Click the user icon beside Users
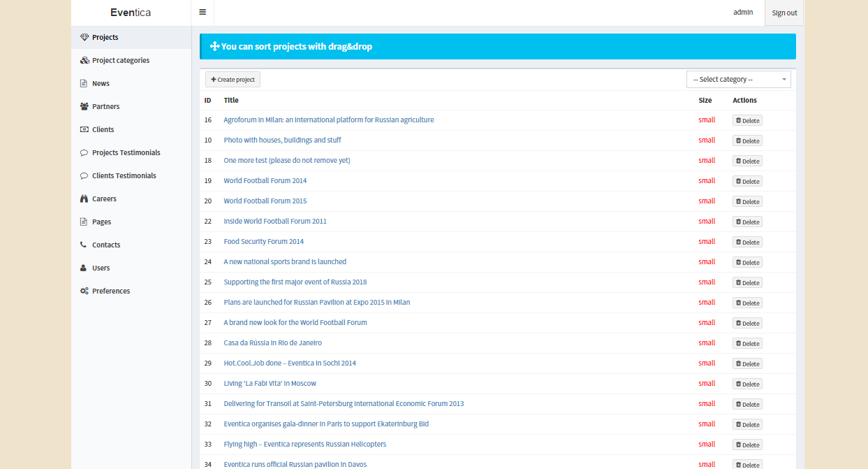Viewport: 868px width, 469px height. coord(84,268)
